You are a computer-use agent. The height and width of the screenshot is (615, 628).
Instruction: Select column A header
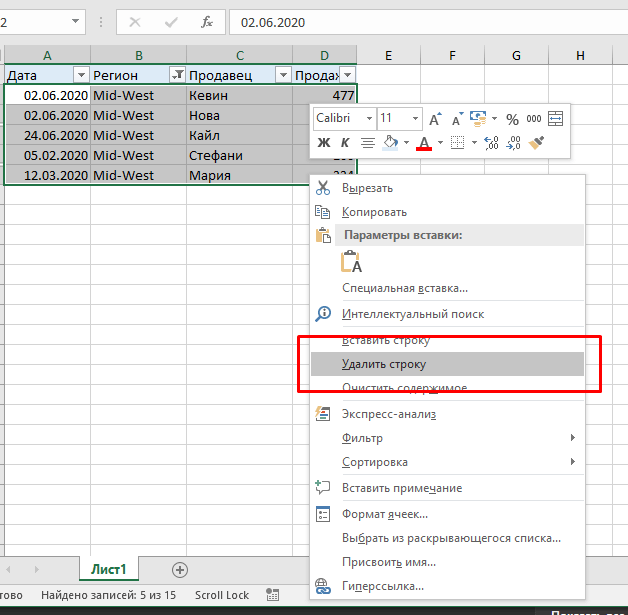click(x=47, y=55)
